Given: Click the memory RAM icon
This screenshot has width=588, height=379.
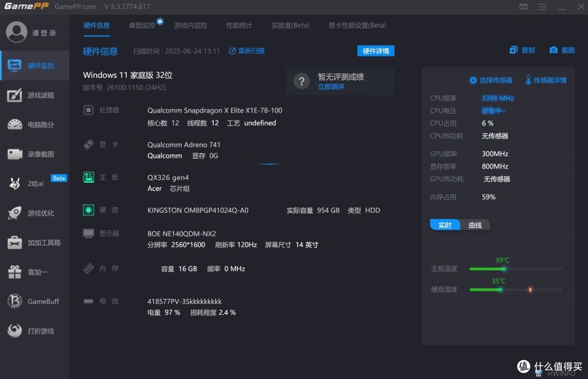Looking at the screenshot, I should coord(89,269).
